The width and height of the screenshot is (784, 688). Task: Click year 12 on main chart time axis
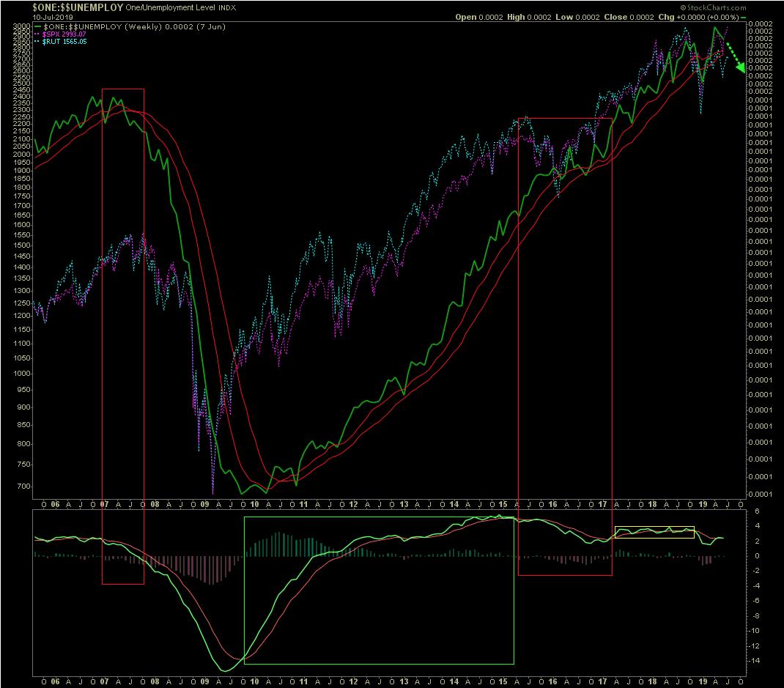click(353, 505)
